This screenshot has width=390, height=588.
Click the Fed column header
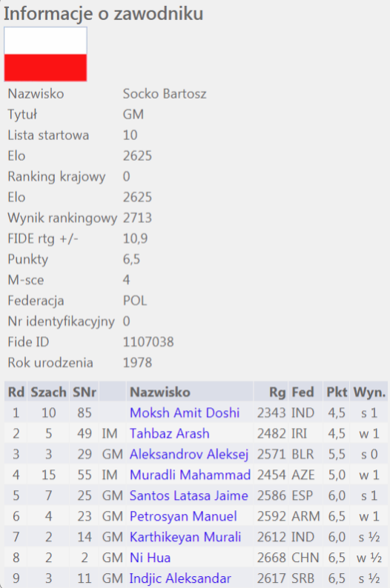(x=303, y=392)
